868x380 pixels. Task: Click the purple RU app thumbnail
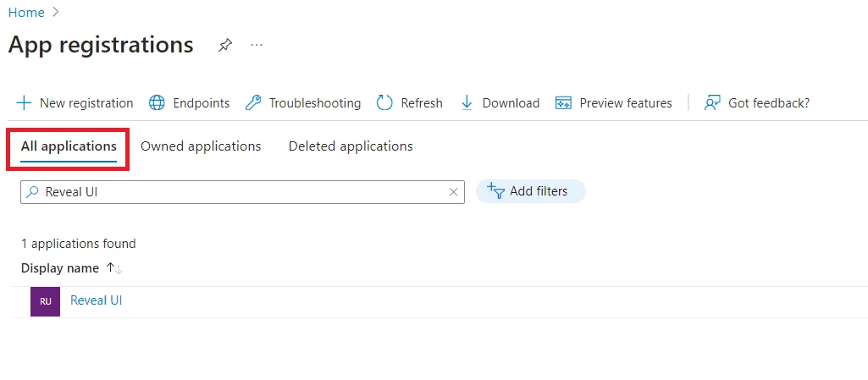(x=46, y=301)
